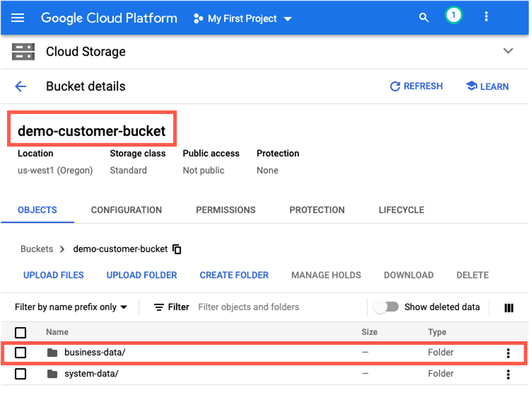Click the search magnifier icon

[x=424, y=17]
